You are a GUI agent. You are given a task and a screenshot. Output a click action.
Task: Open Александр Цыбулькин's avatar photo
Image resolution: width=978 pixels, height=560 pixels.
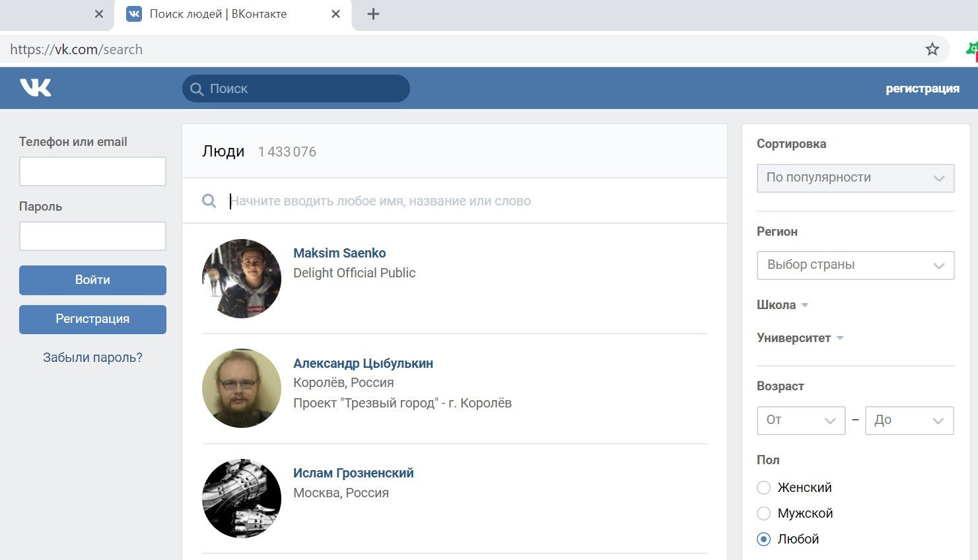point(242,388)
